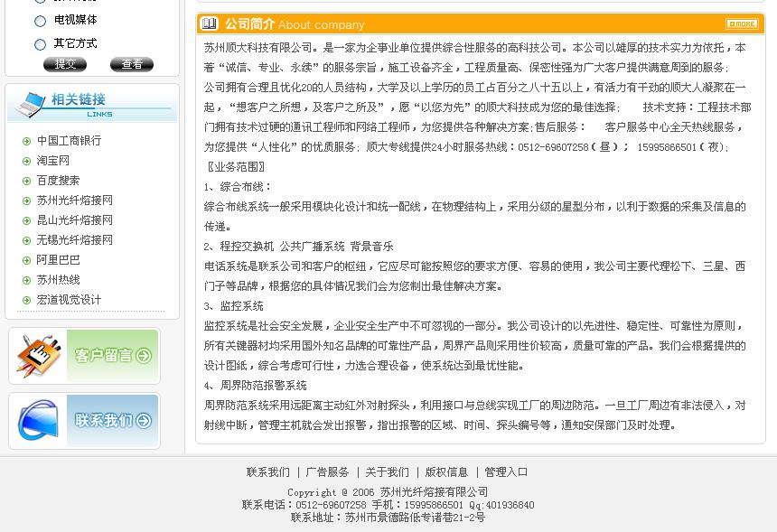Open the 百度搜索 link
Screen dimensions: 777x532
[58, 181]
